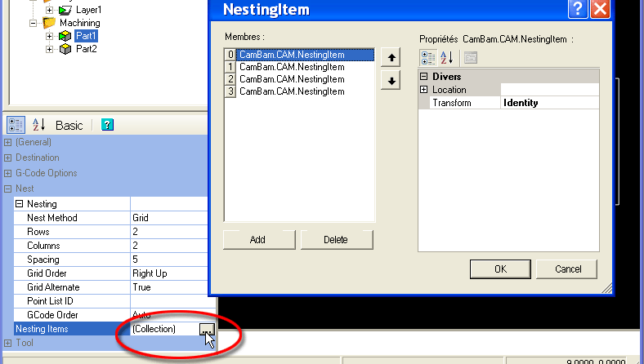The width and height of the screenshot is (644, 364).
Task: Click the Property Pages icon in dialog
Action: pos(471,57)
